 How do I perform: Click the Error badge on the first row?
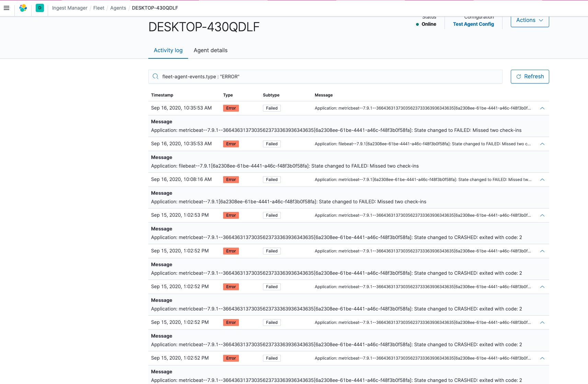pos(231,108)
